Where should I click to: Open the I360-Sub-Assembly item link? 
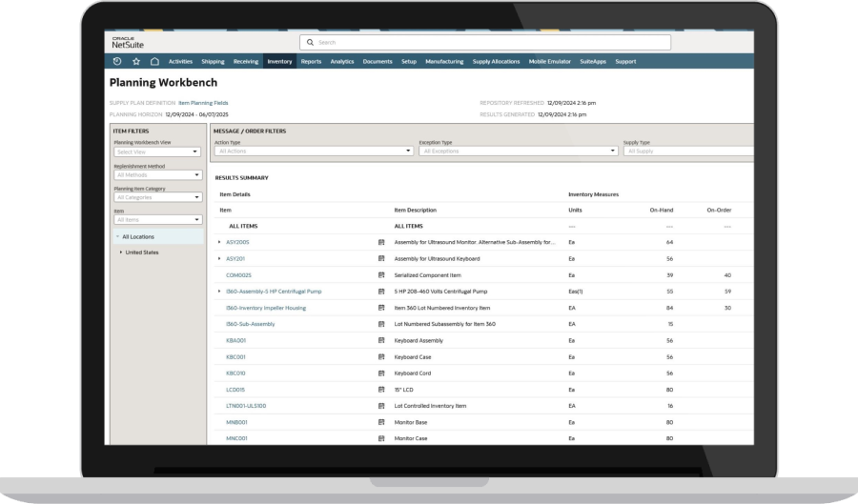tap(250, 324)
